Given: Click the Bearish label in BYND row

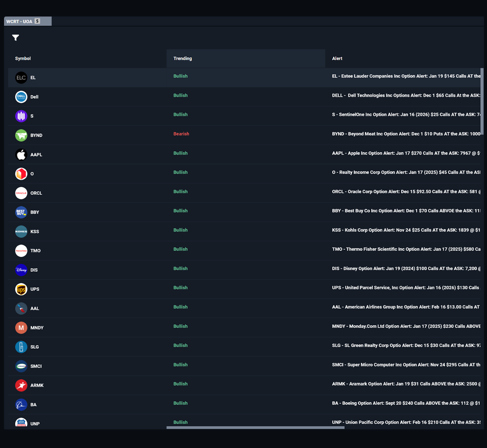Looking at the screenshot, I should pos(181,134).
